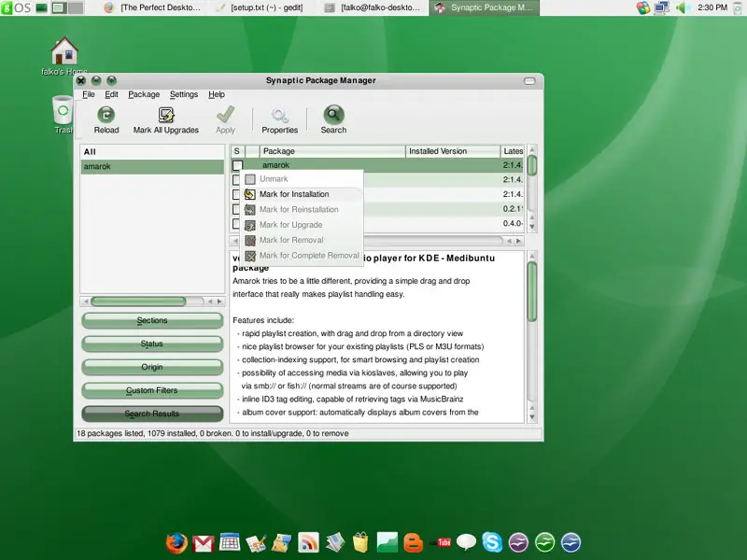Open the green chart icon in the dock
Screen dimensions: 747x560
point(387,542)
